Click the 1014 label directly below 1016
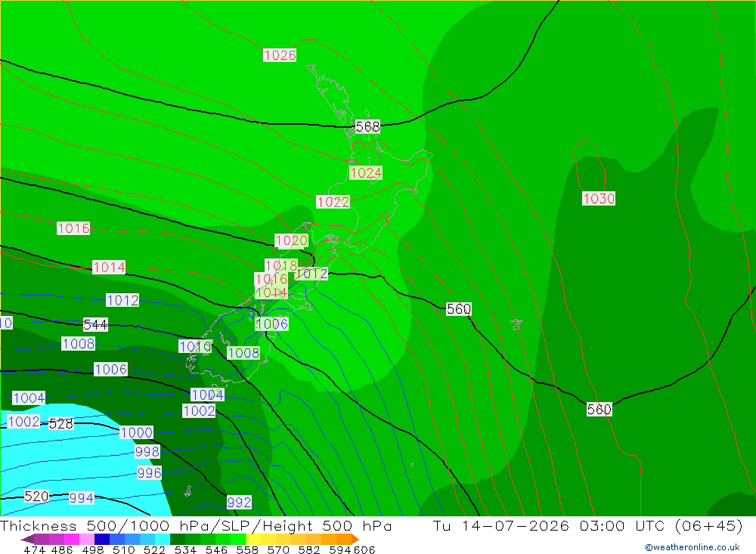This screenshot has height=554, width=756. tap(271, 292)
